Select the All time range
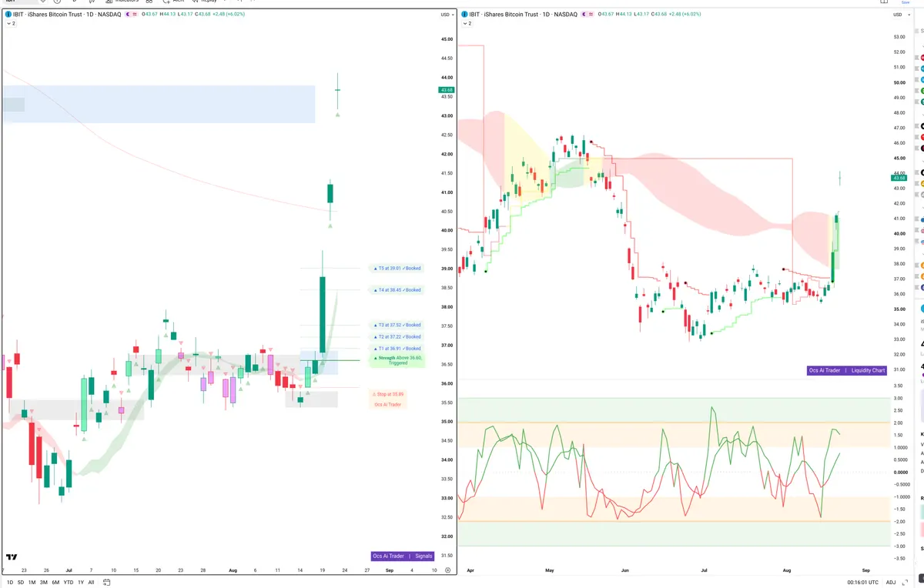Screen dimensions: 924x588 [92, 583]
